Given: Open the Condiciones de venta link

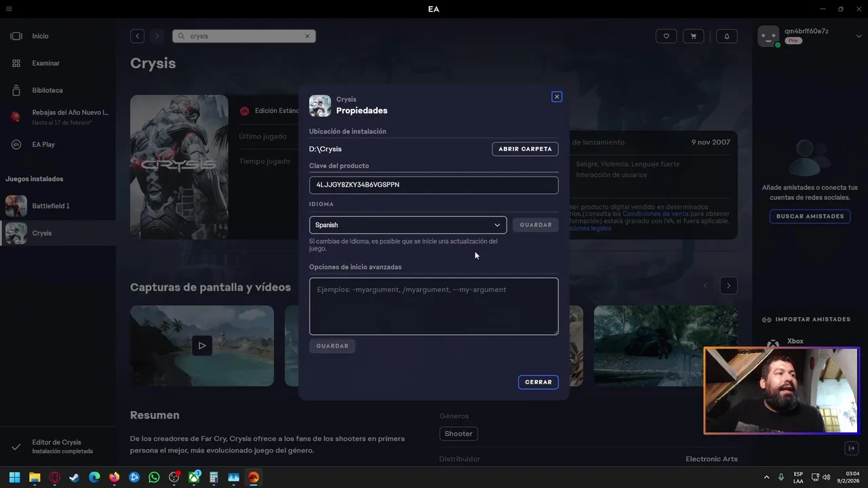Looking at the screenshot, I should [656, 213].
